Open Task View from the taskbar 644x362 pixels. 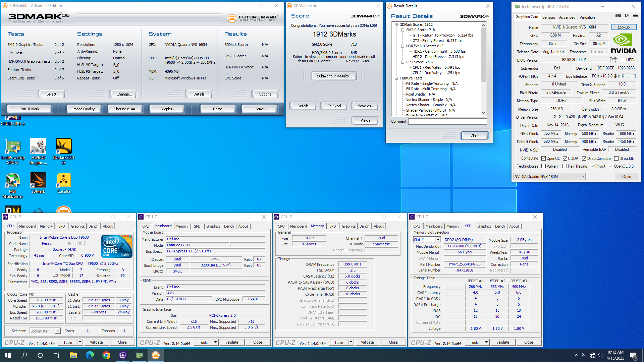pyautogui.click(x=56, y=355)
